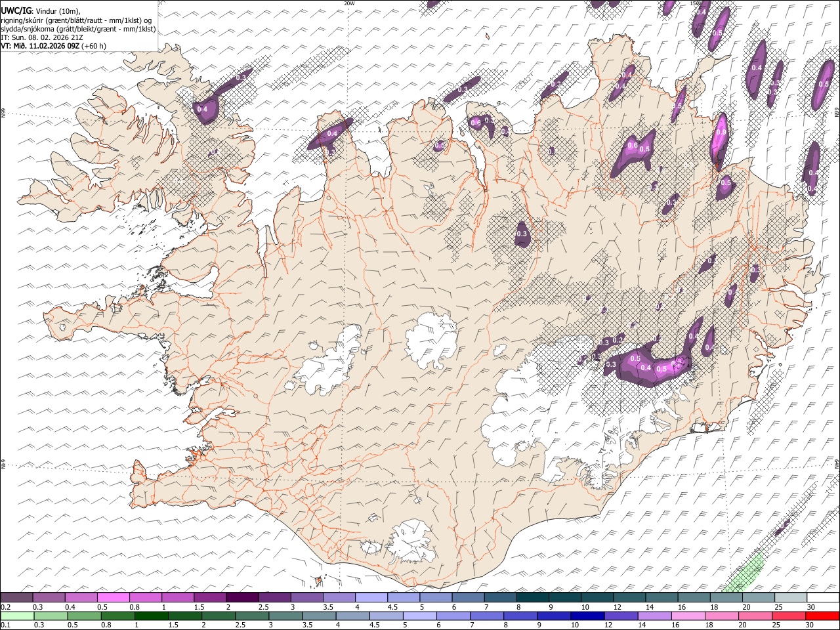840x630 pixels.
Task: Click the dark mauve 0.2 swatch in upper legend
Action: click(16, 597)
